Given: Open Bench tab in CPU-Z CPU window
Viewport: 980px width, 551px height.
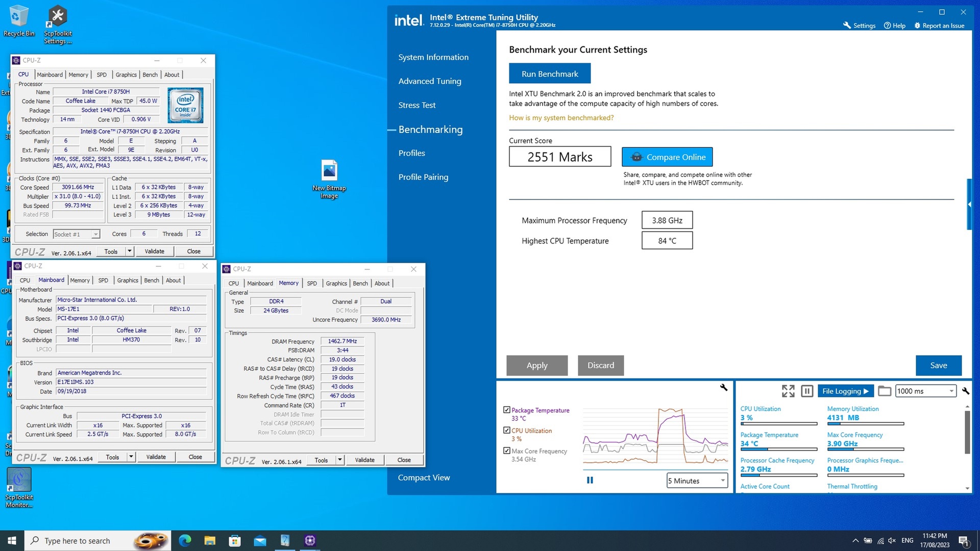Looking at the screenshot, I should [150, 74].
